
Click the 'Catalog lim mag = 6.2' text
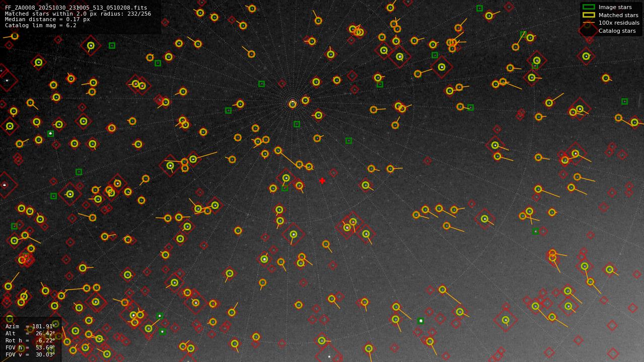(x=41, y=25)
